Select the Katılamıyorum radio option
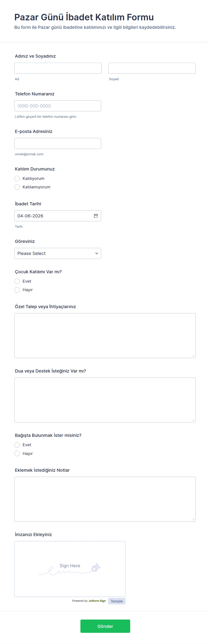208x644 pixels. (x=17, y=187)
